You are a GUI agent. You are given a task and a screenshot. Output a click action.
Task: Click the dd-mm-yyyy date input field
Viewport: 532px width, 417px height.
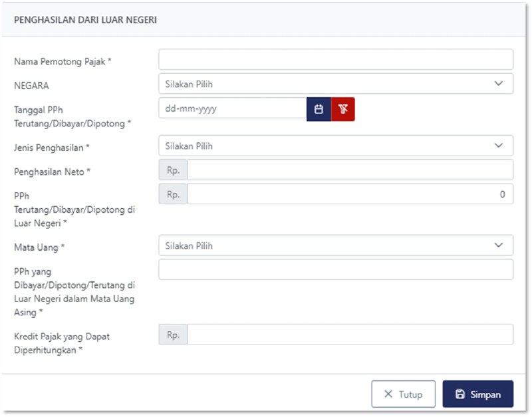point(232,108)
